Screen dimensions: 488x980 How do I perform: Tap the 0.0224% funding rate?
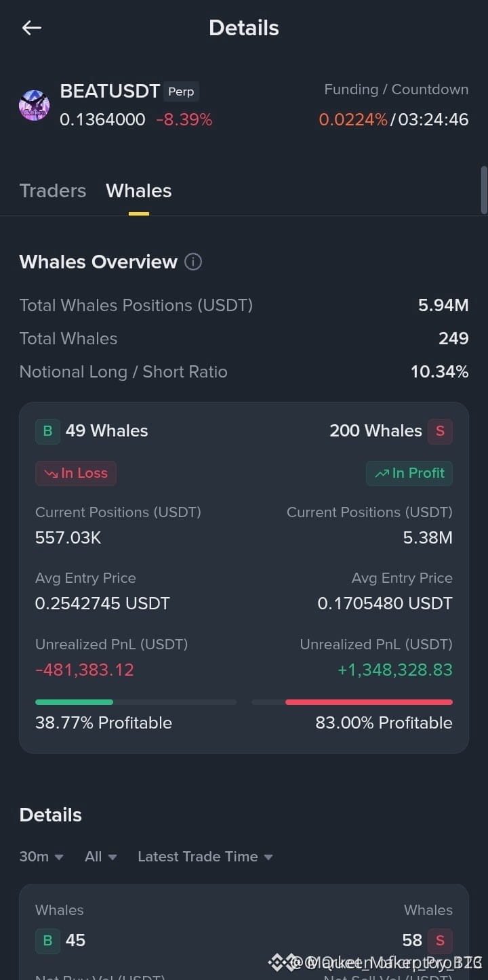353,119
